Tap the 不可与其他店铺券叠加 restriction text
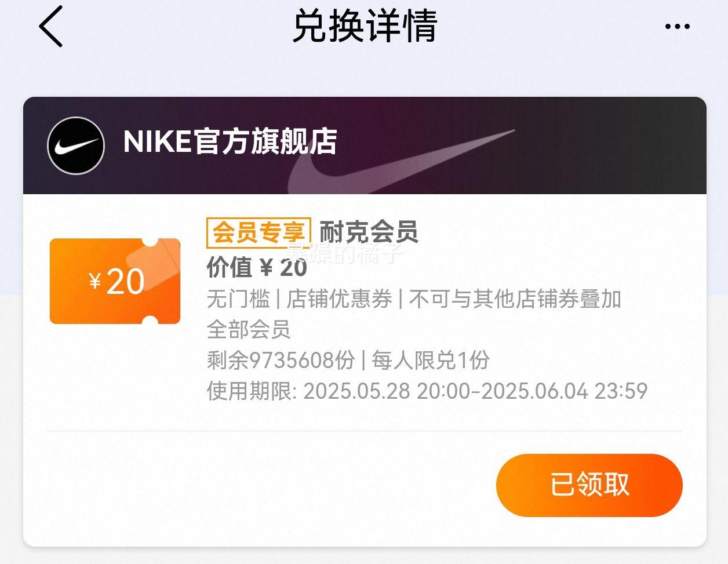 coord(515,299)
